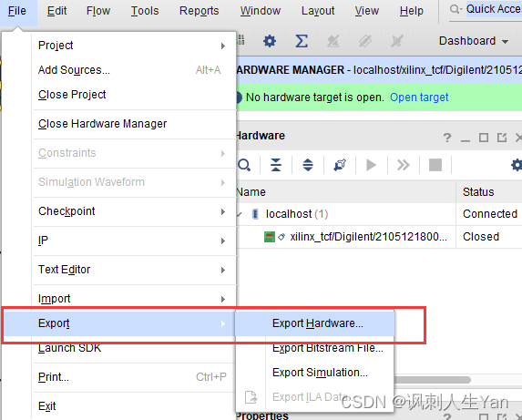Maximize the Hardware panel
This screenshot has height=420, width=522.
484,138
